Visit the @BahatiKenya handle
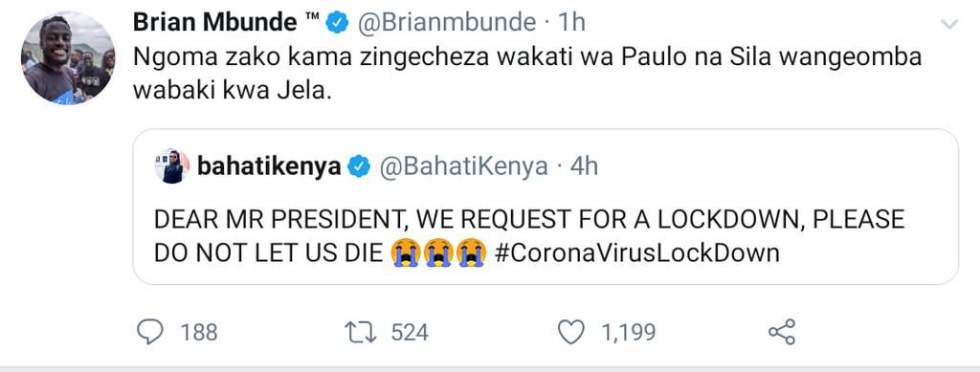 464,166
